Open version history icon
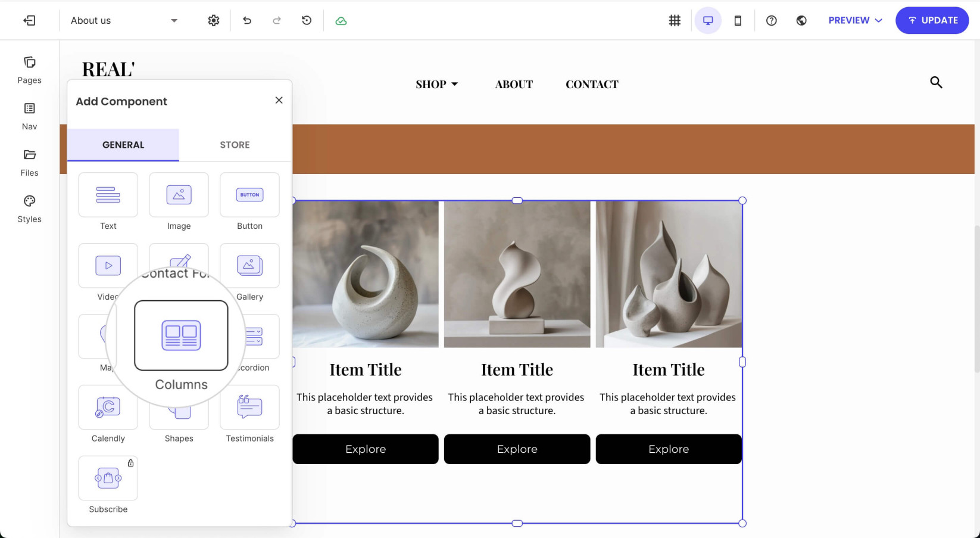This screenshot has width=980, height=538. coord(307,20)
